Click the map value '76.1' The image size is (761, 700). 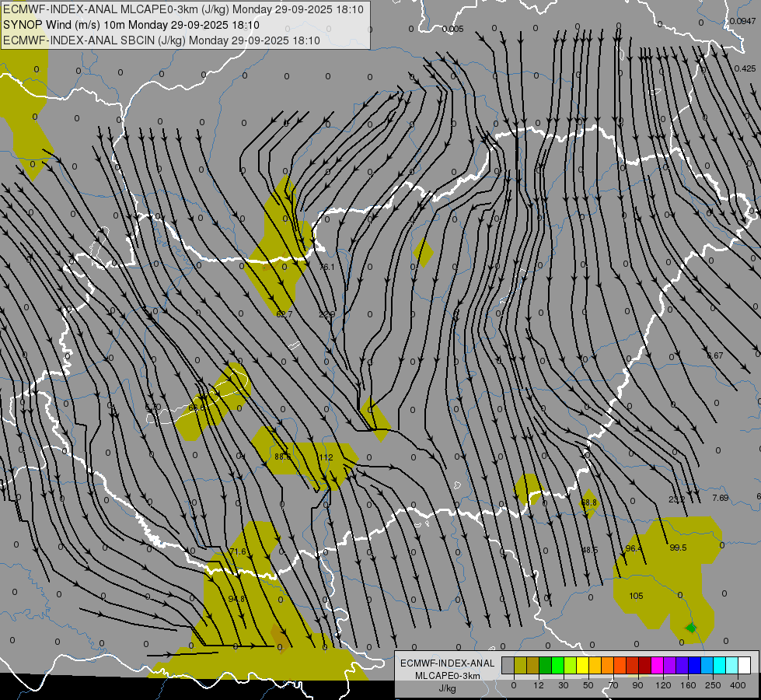pyautogui.click(x=326, y=267)
